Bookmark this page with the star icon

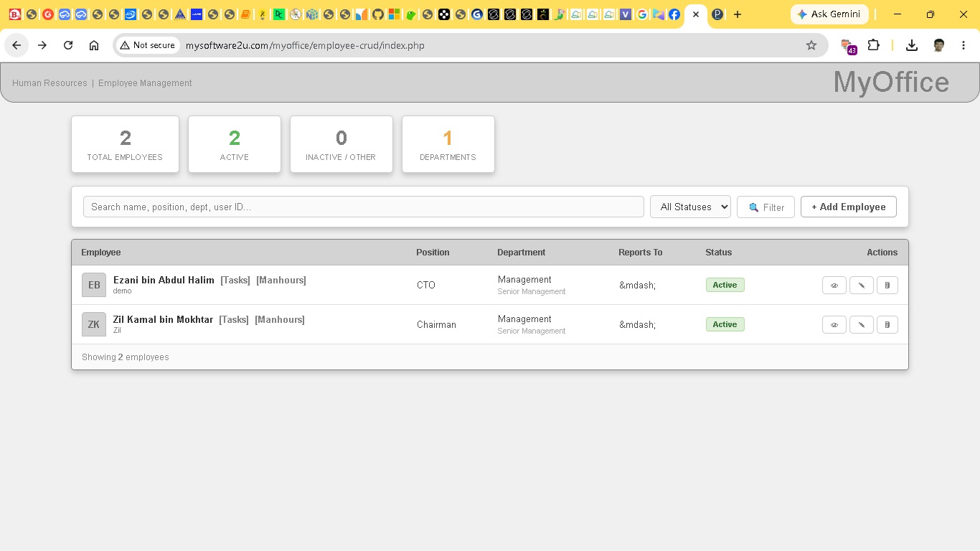coord(811,45)
